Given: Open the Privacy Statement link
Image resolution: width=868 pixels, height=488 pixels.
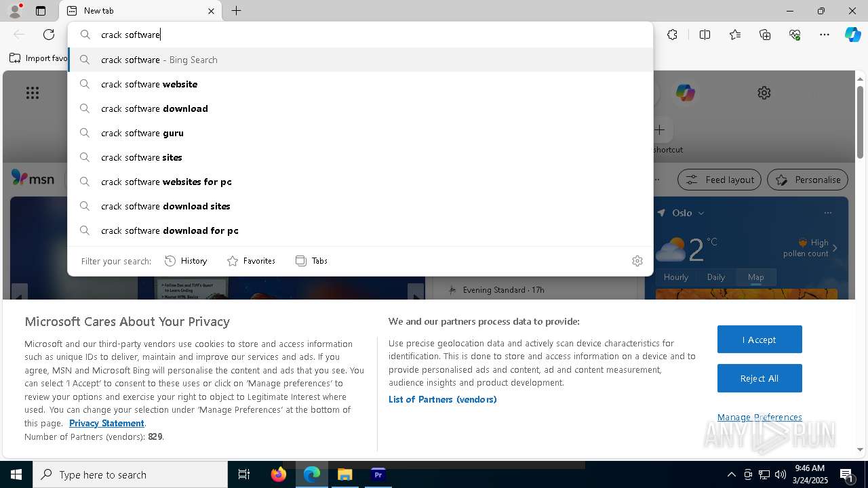Looking at the screenshot, I should point(106,423).
